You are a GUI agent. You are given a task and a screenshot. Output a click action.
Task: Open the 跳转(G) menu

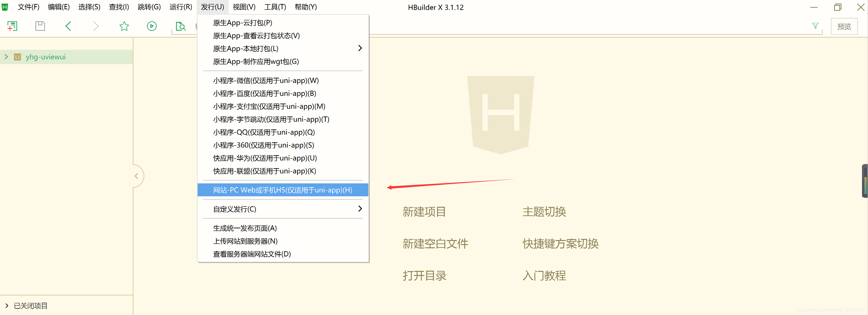pyautogui.click(x=149, y=7)
